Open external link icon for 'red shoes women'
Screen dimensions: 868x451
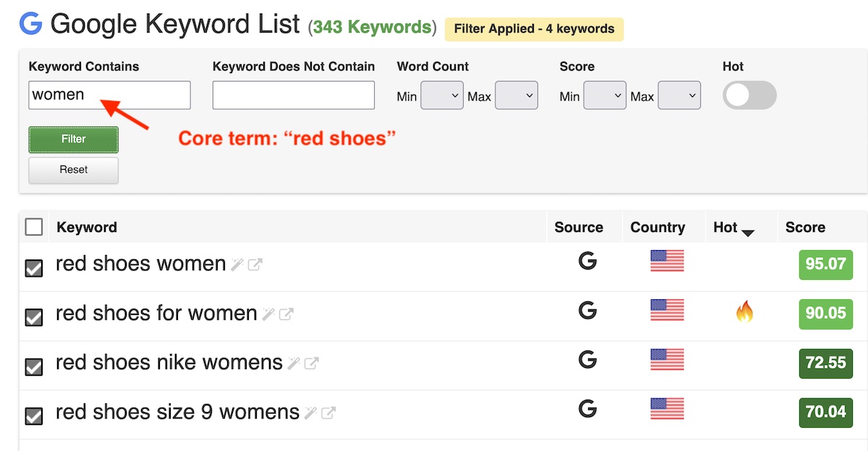[255, 265]
